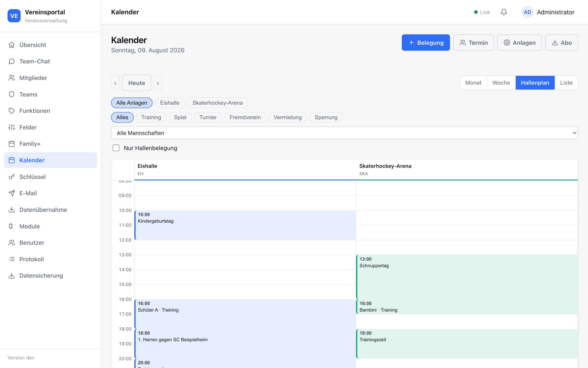The height and width of the screenshot is (368, 588).
Task: Click the Datensicherung download icon
Action: click(x=12, y=276)
